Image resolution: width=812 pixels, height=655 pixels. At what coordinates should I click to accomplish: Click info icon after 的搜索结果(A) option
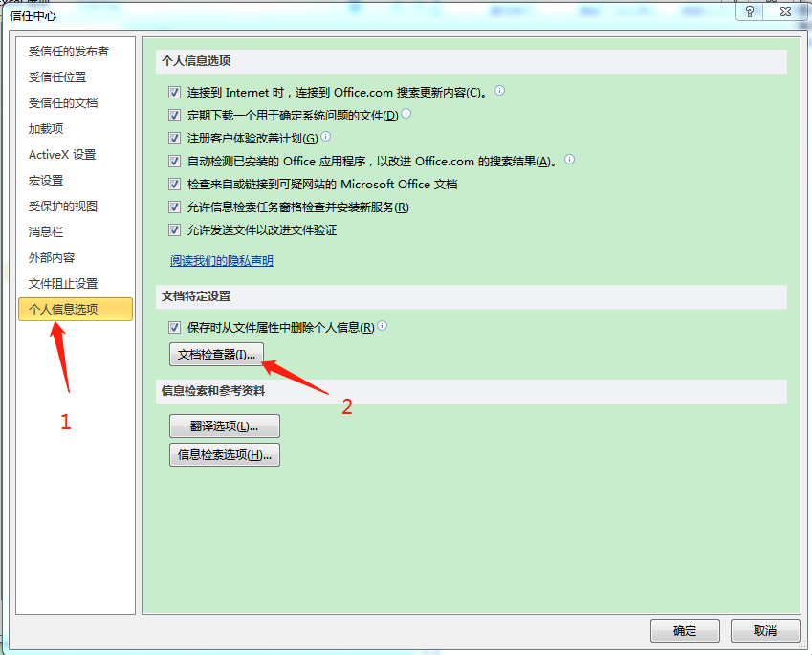click(x=570, y=159)
